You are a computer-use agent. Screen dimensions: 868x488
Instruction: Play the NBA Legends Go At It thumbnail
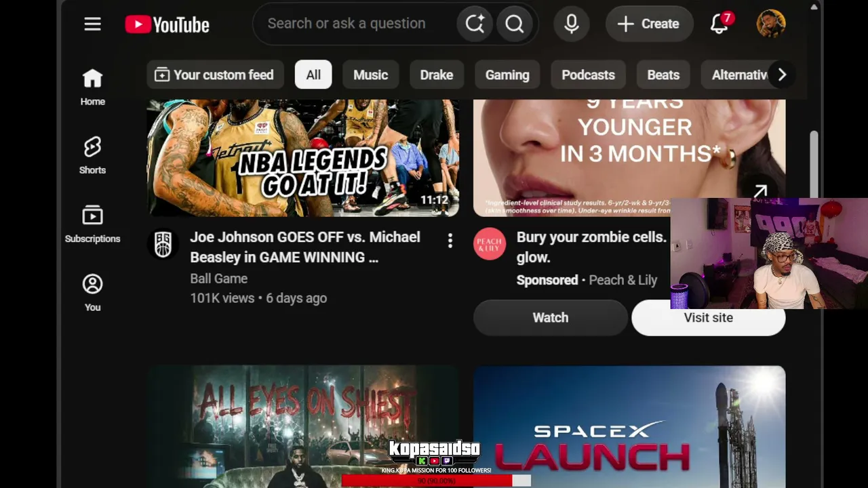[303, 158]
